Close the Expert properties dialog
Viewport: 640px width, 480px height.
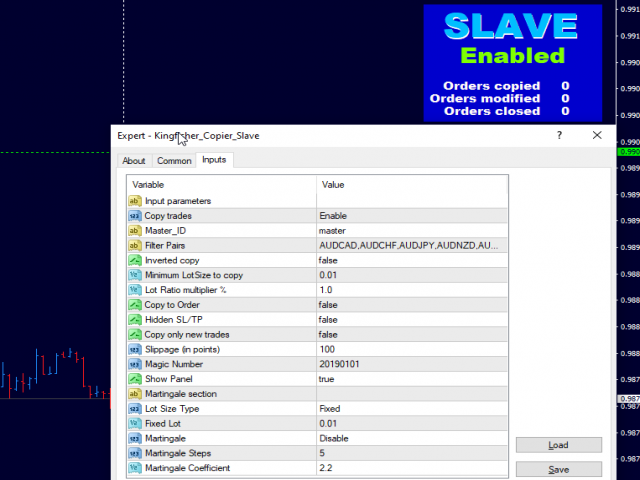coord(597,135)
